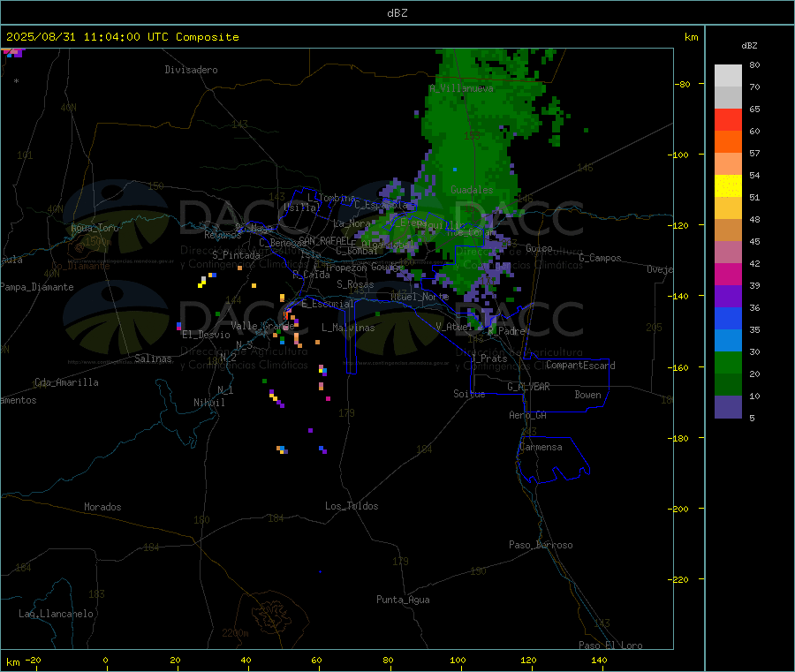The height and width of the screenshot is (672, 795).
Task: Click the Nihuil map label
Action: click(208, 403)
